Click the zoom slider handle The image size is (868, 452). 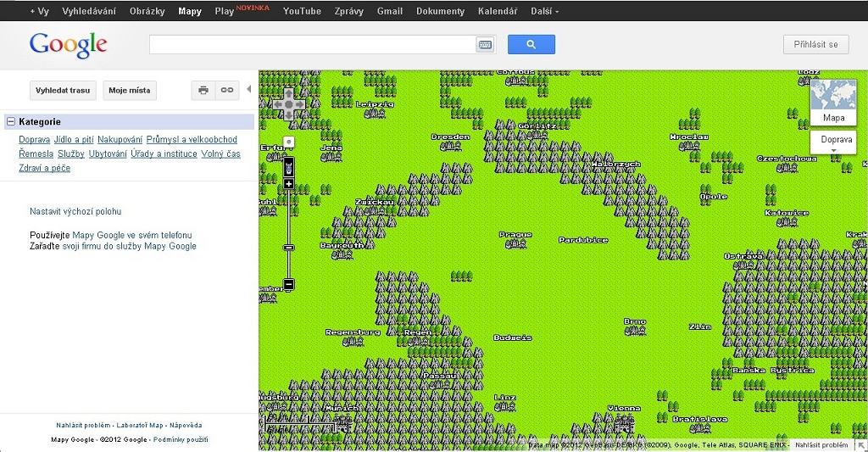pos(288,248)
